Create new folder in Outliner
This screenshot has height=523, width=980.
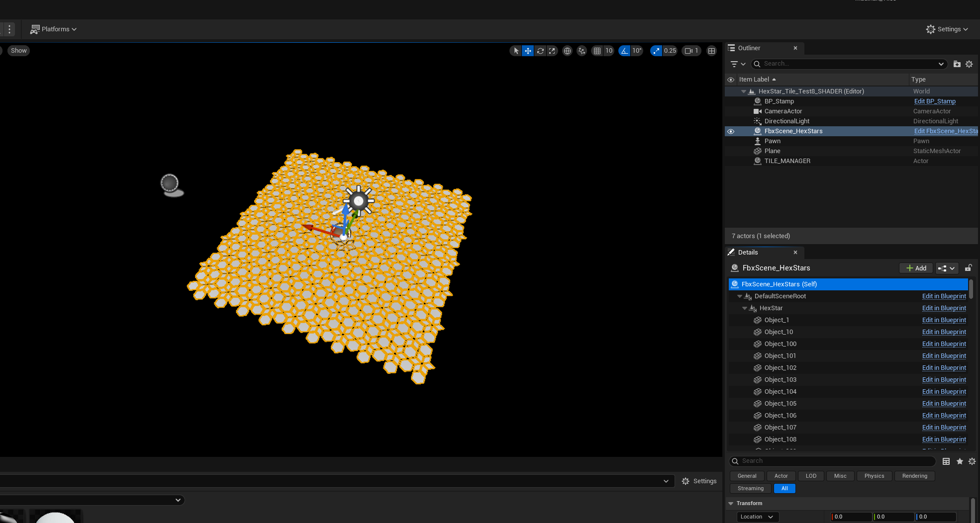[x=957, y=64]
